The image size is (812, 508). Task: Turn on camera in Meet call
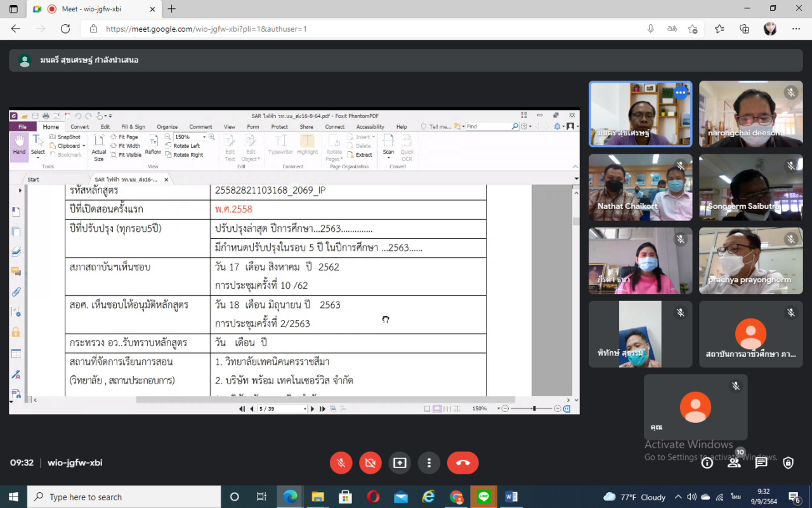pyautogui.click(x=370, y=463)
